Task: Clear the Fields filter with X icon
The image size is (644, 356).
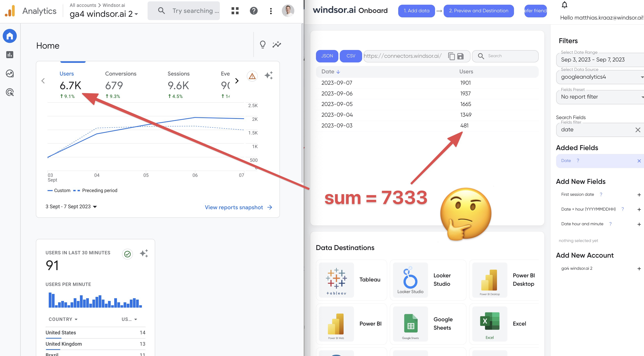Action: tap(638, 130)
